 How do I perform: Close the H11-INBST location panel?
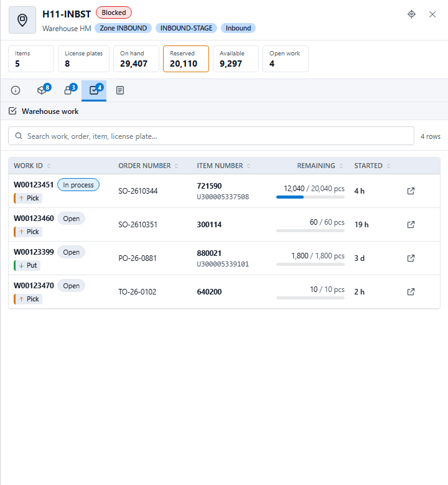[432, 14]
